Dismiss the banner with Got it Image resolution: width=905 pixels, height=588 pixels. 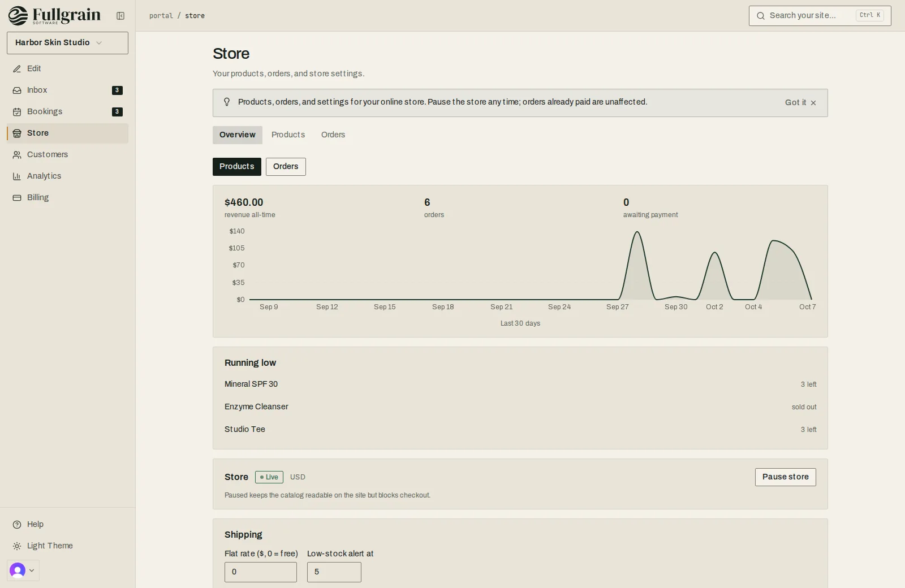click(800, 102)
